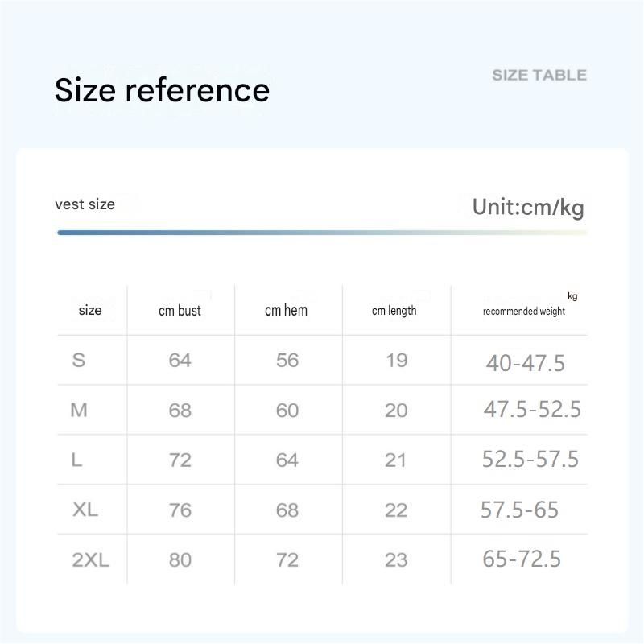Click the bust value 76 cell

[180, 510]
